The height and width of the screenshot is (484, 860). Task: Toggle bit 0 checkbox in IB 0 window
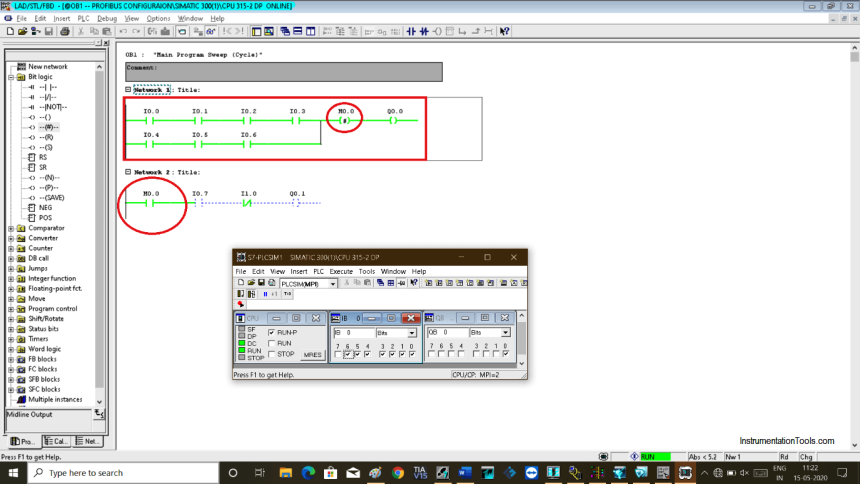pos(412,354)
